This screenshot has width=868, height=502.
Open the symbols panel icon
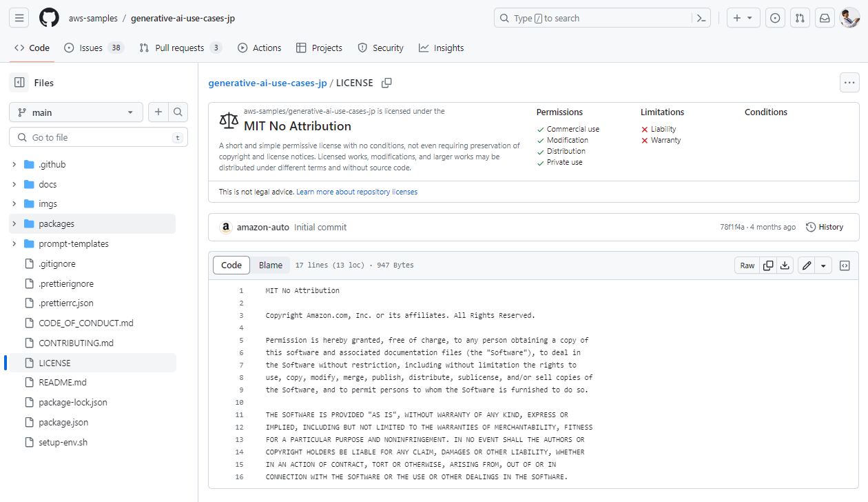[x=845, y=265]
